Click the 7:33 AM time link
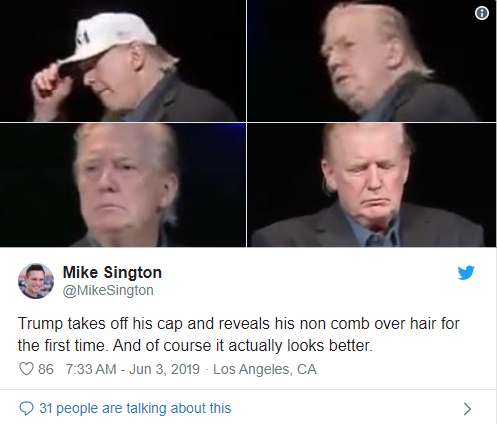The height and width of the screenshot is (424, 497). pos(91,369)
